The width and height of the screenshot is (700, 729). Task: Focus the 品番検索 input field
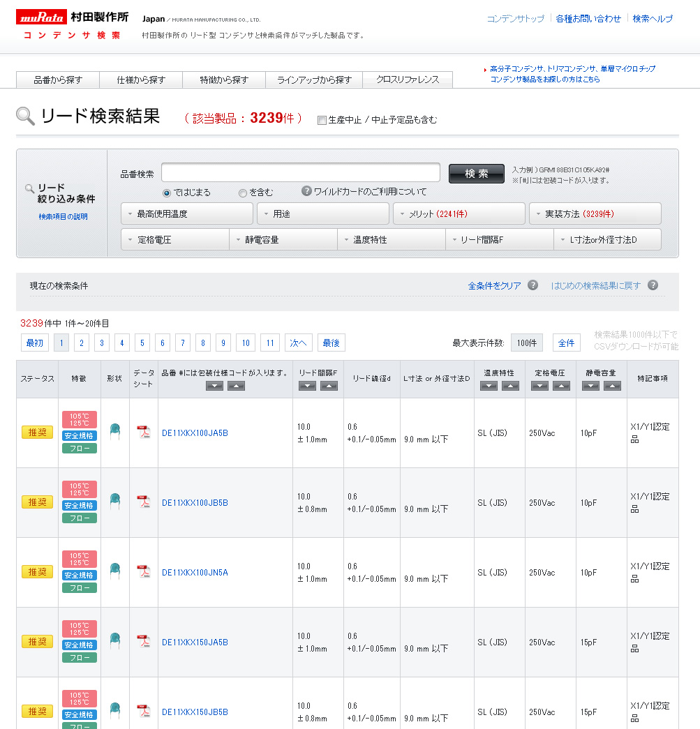point(301,172)
